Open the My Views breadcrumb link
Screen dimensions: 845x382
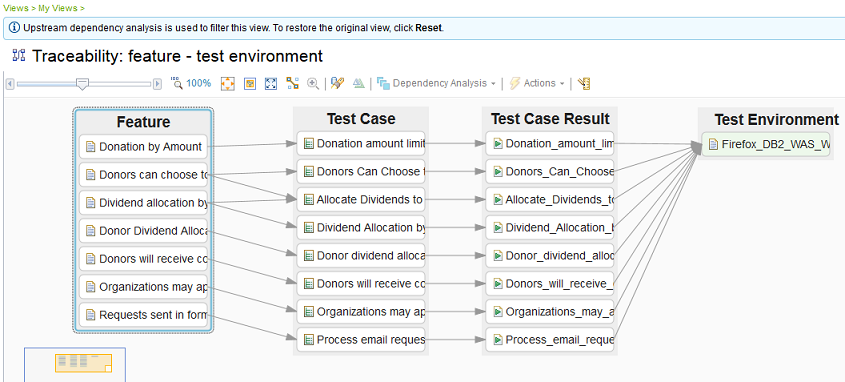coord(58,8)
